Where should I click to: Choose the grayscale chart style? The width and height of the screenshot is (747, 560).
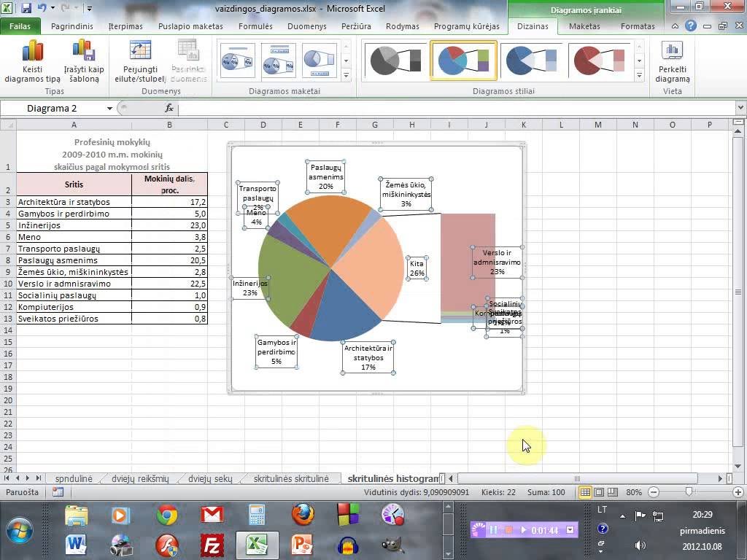tap(395, 61)
